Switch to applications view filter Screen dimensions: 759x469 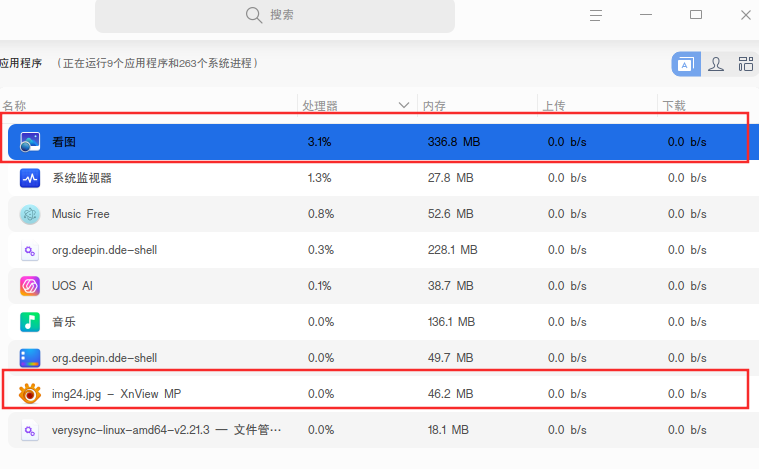point(686,64)
